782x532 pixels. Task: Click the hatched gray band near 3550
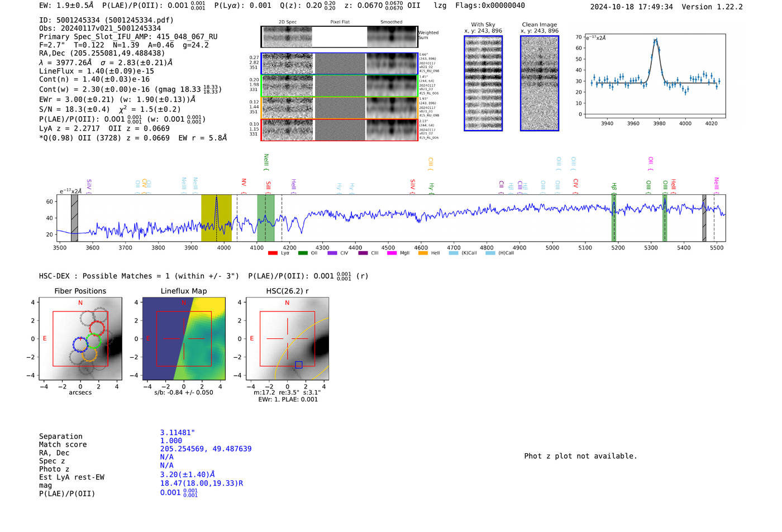pyautogui.click(x=74, y=218)
